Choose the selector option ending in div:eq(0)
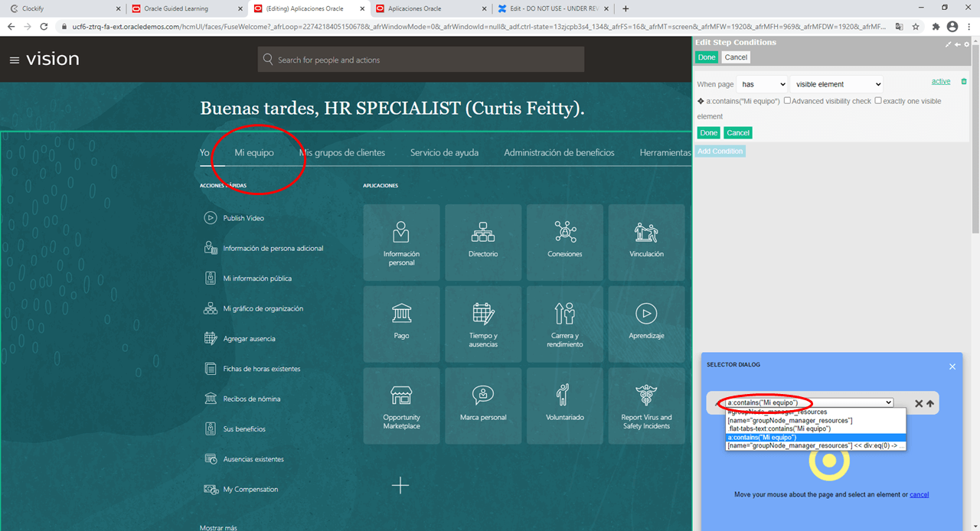This screenshot has width=980, height=531. pos(815,445)
